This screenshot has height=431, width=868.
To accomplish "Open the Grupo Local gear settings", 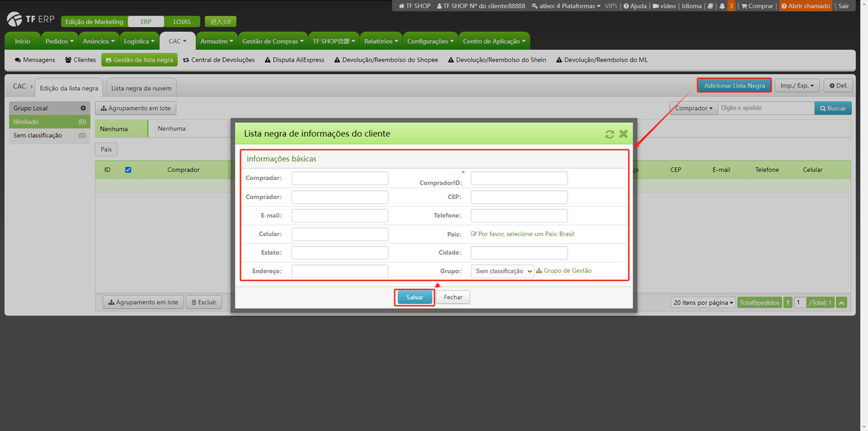I will coord(83,109).
